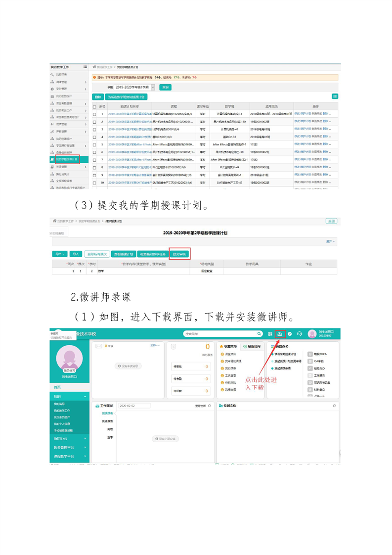Expand the 导出 export dropdown button

tap(59, 254)
